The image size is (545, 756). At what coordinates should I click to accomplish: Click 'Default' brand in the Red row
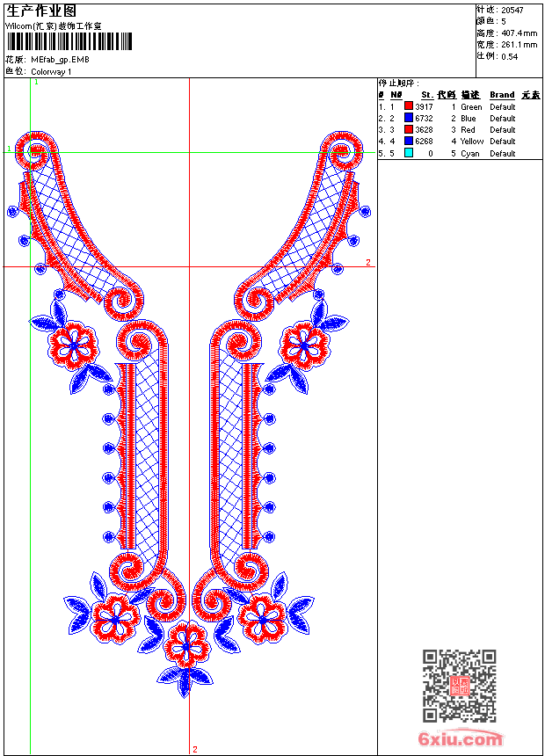503,130
